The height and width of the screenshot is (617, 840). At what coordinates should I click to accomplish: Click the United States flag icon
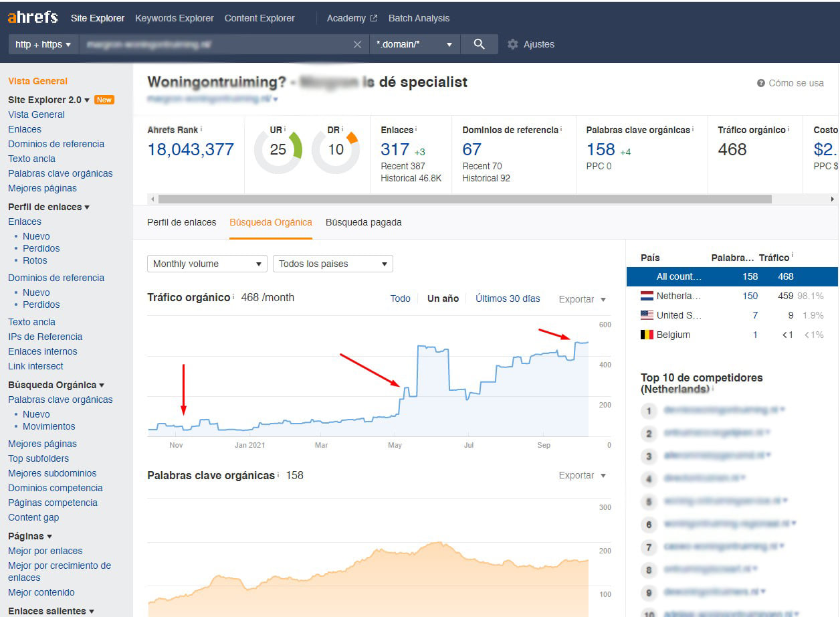(x=647, y=315)
